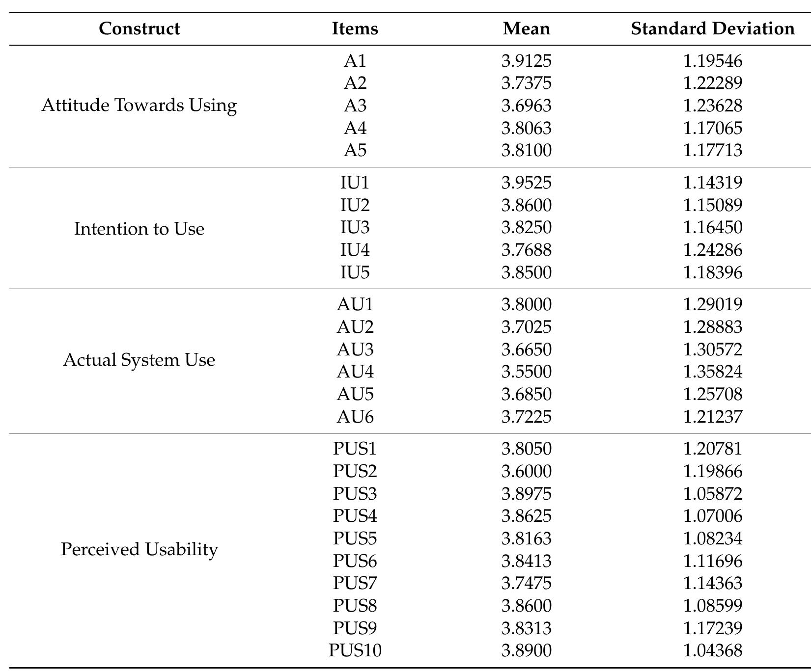Click item PUS6 in the Items column

tap(355, 561)
